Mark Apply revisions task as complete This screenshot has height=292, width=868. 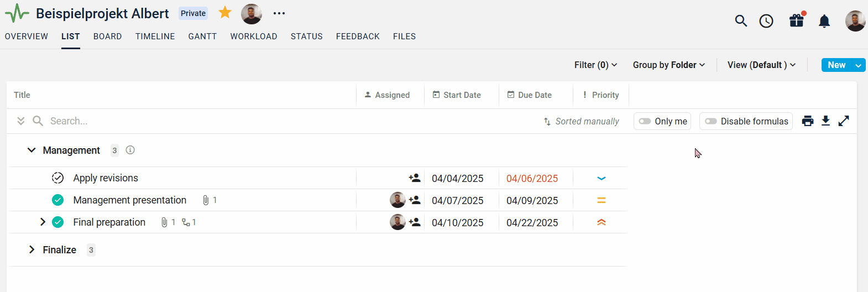click(57, 178)
